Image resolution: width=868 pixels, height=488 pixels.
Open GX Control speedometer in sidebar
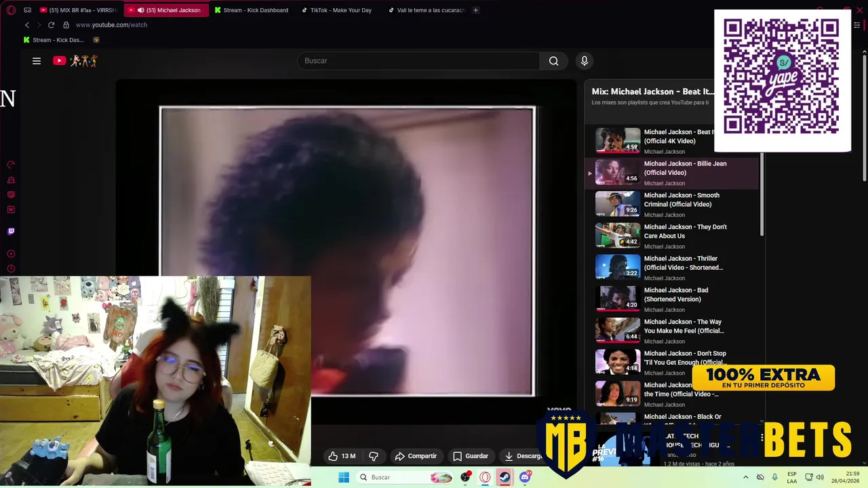coord(11,165)
